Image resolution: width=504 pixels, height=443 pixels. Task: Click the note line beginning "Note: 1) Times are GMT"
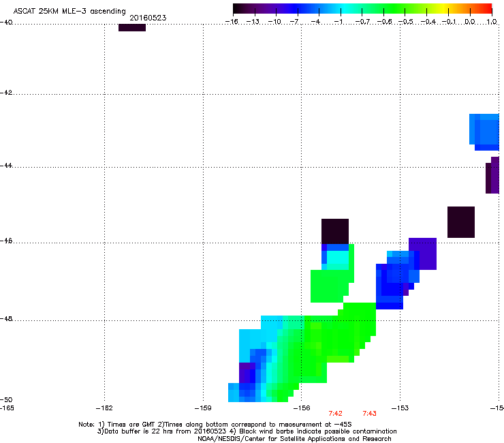click(215, 425)
